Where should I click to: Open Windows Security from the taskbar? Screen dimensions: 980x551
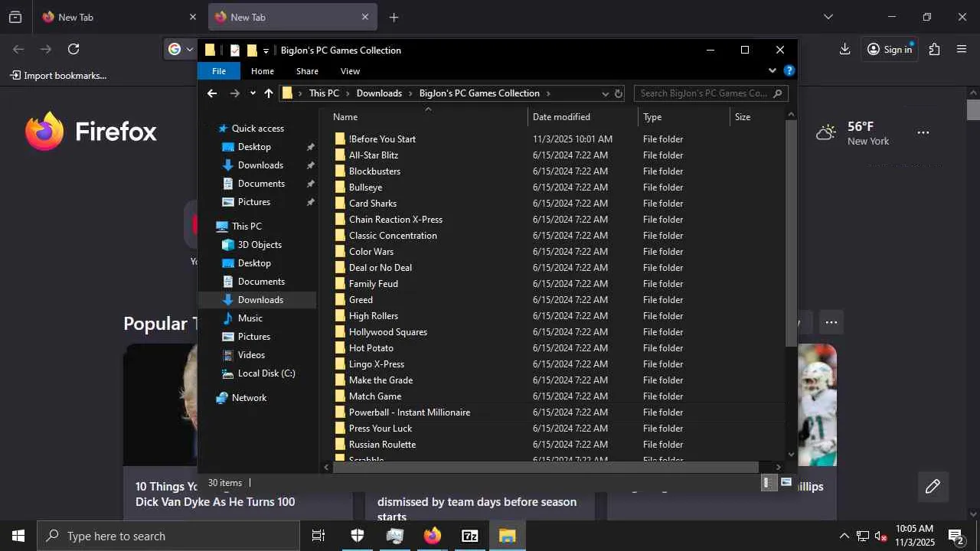point(358,536)
